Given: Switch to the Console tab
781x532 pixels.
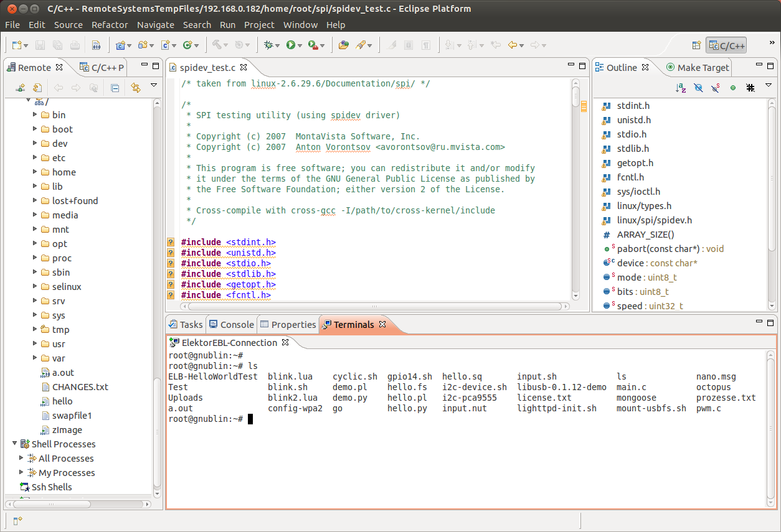Looking at the screenshot, I should pyautogui.click(x=231, y=324).
